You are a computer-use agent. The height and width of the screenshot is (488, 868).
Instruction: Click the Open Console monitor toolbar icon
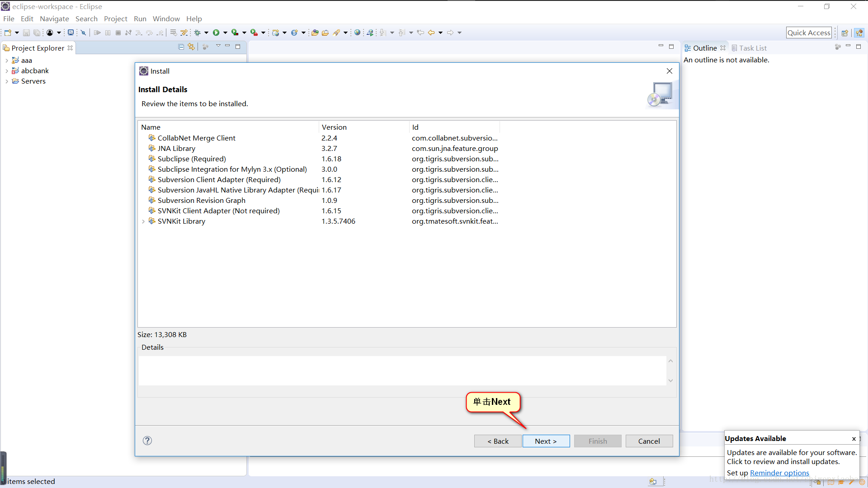[71, 33]
